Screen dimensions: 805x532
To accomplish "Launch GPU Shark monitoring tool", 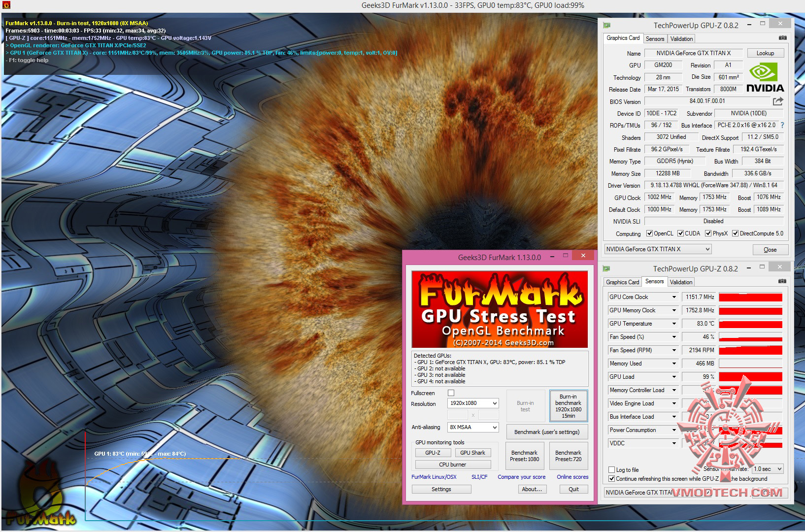I will tap(473, 453).
